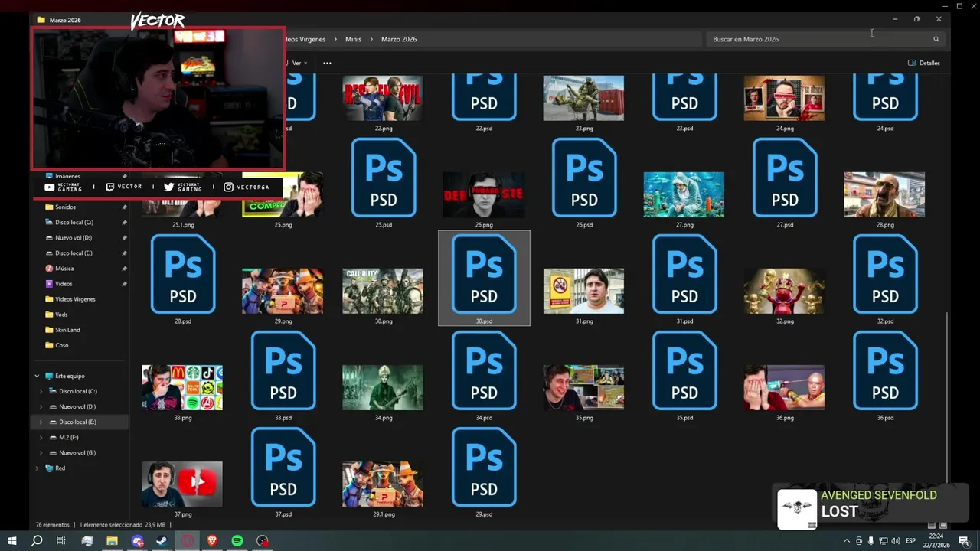Screen dimensions: 980x551
Task: Toggle the Detalles pane button
Action: click(924, 63)
